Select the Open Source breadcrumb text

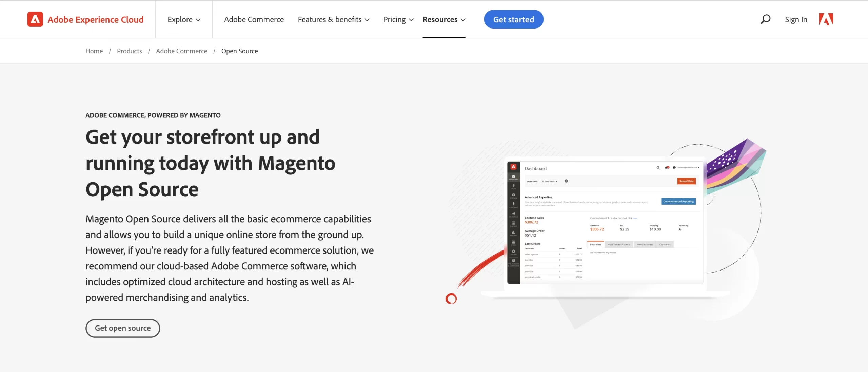[x=239, y=51]
